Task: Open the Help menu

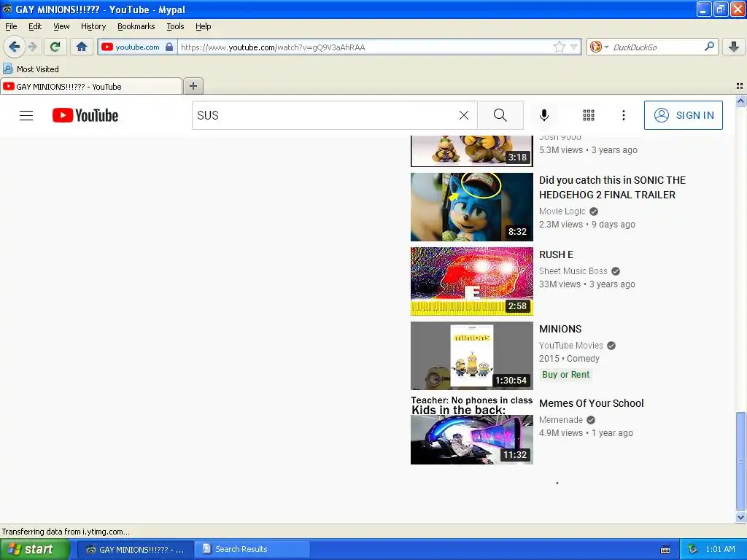Action: 203,26
